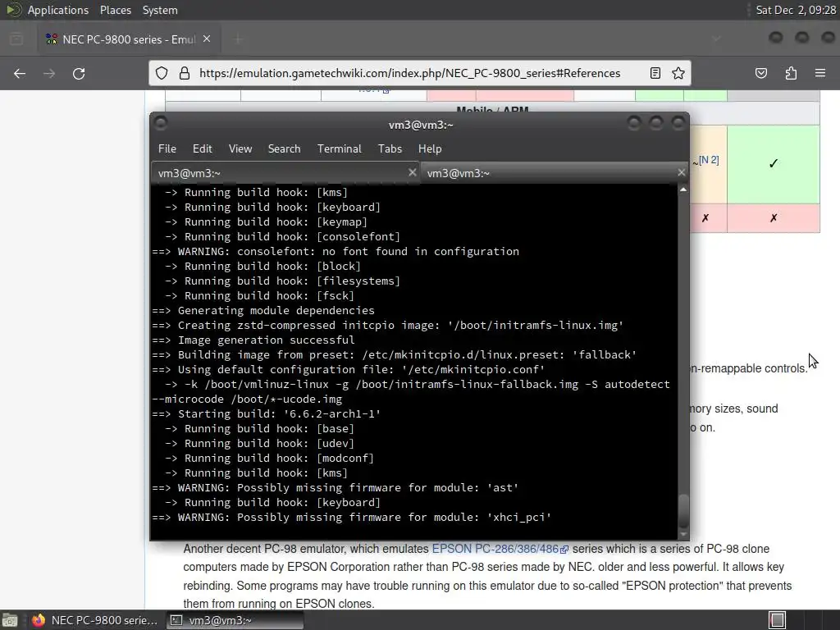Close the second terminal tab

click(681, 172)
